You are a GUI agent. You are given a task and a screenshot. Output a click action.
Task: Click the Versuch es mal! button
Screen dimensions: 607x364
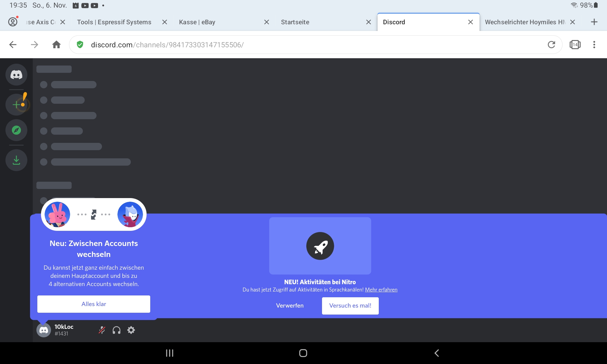pyautogui.click(x=350, y=306)
